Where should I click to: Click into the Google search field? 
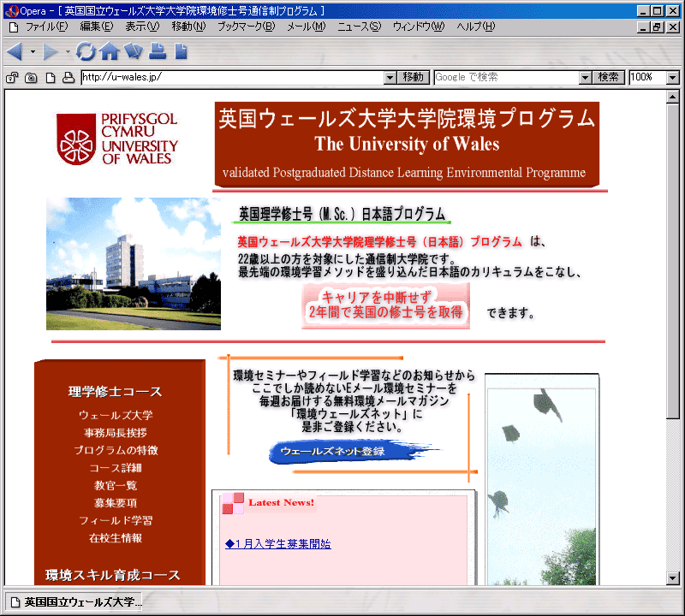(506, 78)
